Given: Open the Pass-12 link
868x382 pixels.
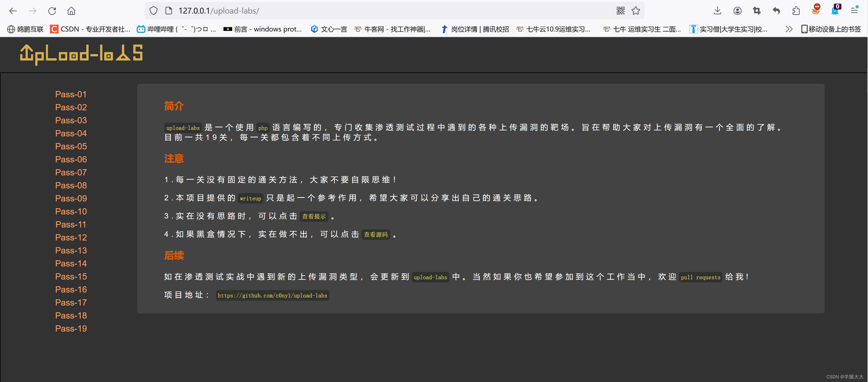Looking at the screenshot, I should pyautogui.click(x=71, y=237).
